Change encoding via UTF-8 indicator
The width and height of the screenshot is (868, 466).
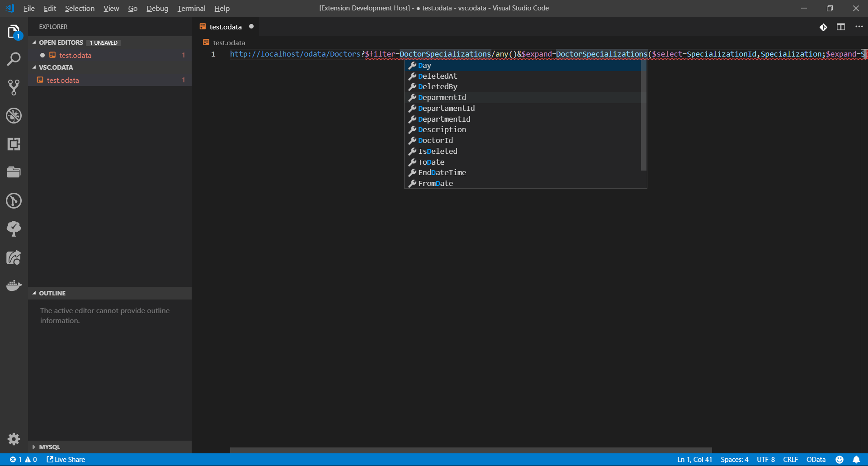coord(766,459)
